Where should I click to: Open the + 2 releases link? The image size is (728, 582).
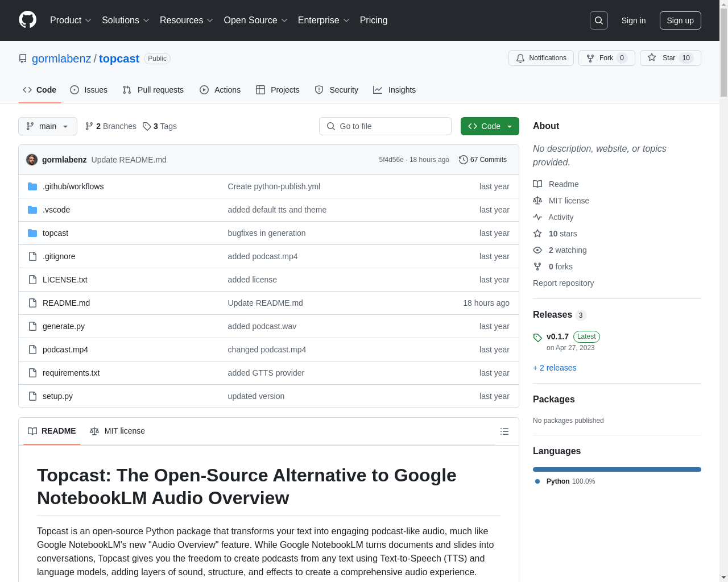tap(555, 368)
